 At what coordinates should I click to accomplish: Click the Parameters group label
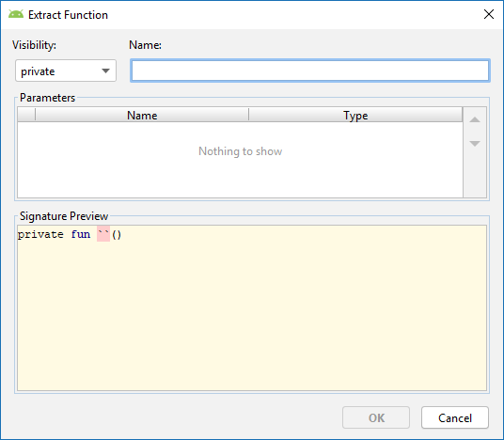point(47,98)
